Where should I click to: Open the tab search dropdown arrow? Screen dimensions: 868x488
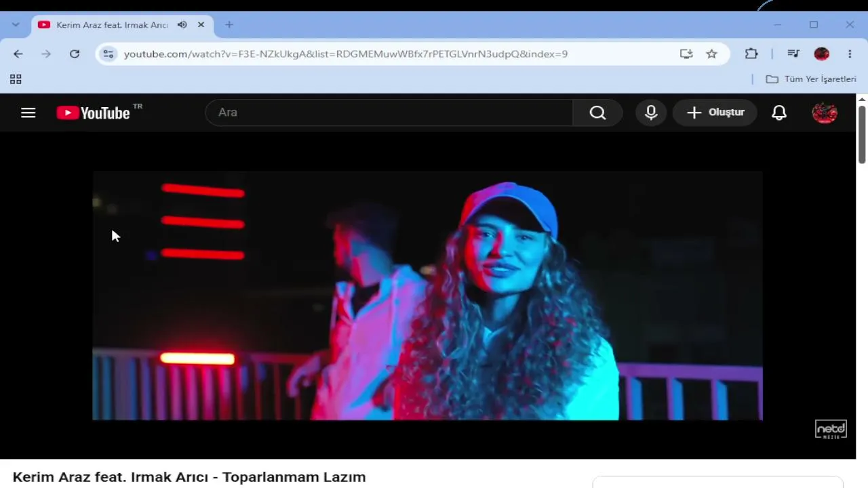(16, 24)
